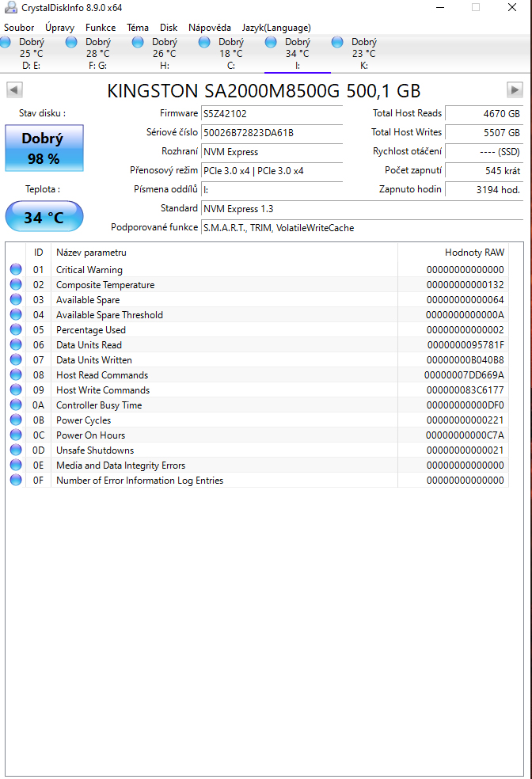This screenshot has height=779, width=532.
Task: Click the Rozhraní field NVM Express
Action: (x=272, y=152)
